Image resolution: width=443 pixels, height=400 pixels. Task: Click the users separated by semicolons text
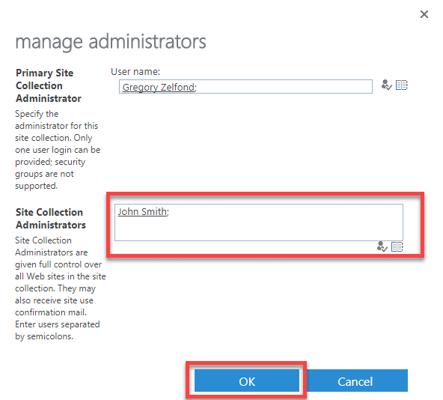(x=57, y=330)
